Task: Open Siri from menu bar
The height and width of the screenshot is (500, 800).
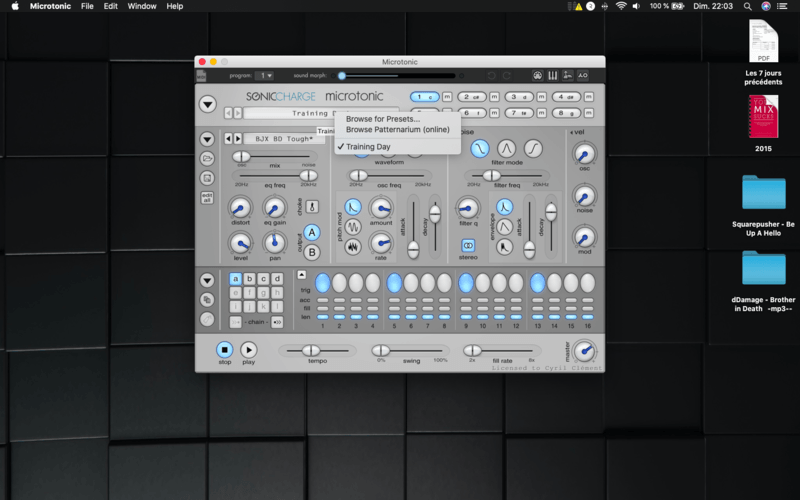Action: pos(766,6)
